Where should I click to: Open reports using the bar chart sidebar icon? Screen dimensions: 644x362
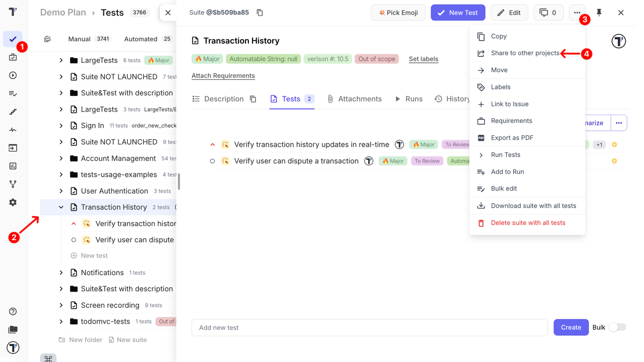[x=13, y=165]
